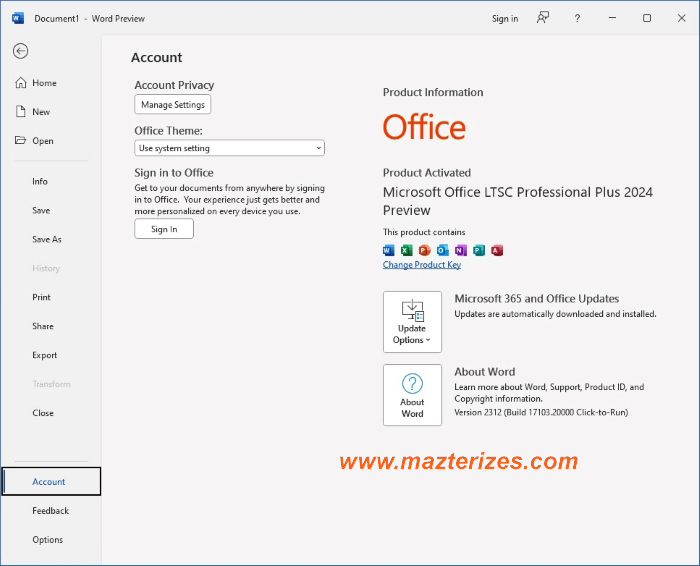Image resolution: width=700 pixels, height=566 pixels.
Task: Close the Word window
Action: click(x=681, y=18)
